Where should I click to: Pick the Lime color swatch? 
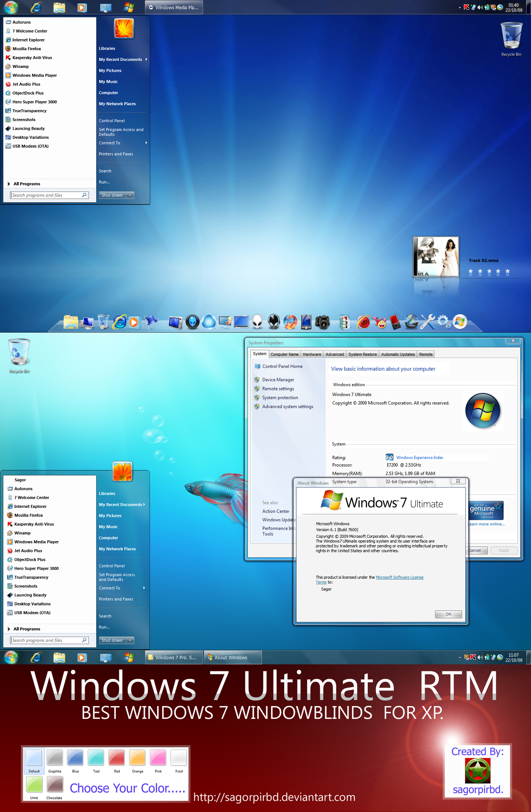34,784
